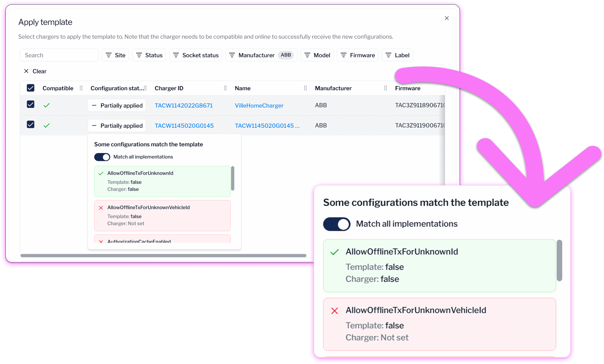604x364 pixels.
Task: Close the Apply template dialog
Action: [447, 18]
